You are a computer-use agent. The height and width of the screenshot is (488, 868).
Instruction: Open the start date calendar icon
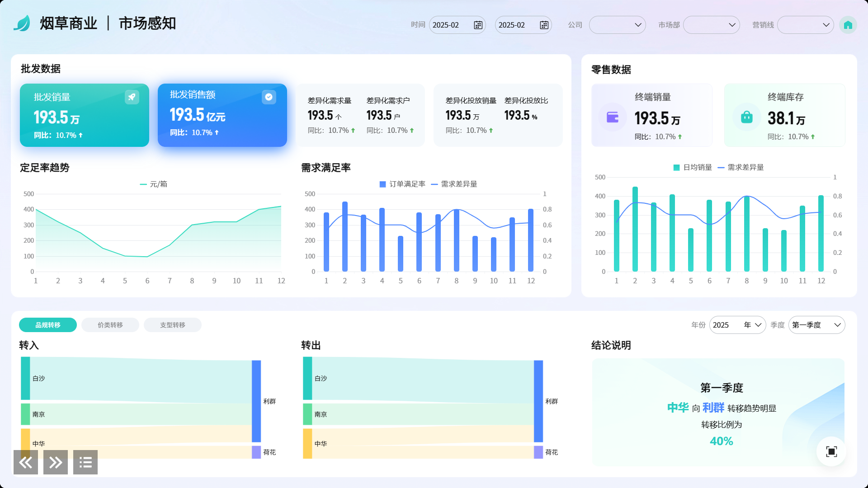tap(478, 25)
